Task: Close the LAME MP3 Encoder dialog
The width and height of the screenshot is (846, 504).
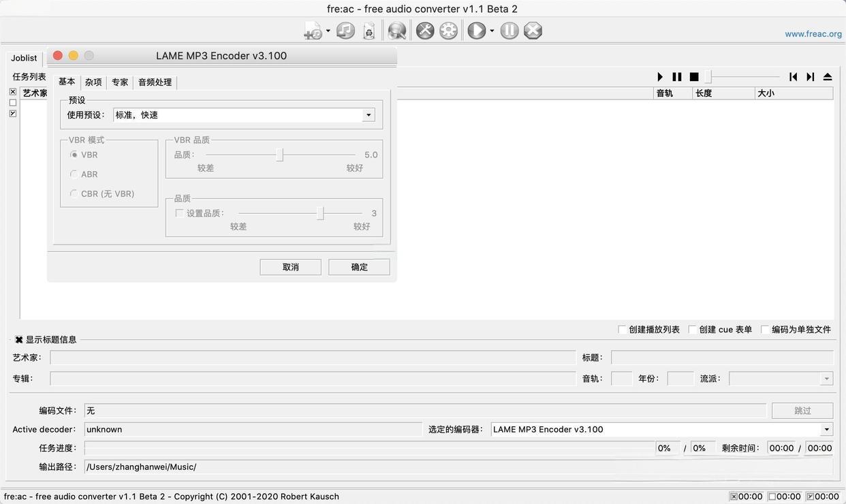Action: [x=58, y=56]
